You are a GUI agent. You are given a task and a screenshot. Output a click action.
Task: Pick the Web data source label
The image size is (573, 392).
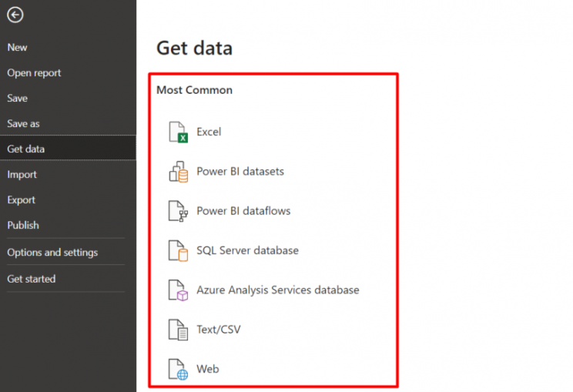pyautogui.click(x=207, y=370)
